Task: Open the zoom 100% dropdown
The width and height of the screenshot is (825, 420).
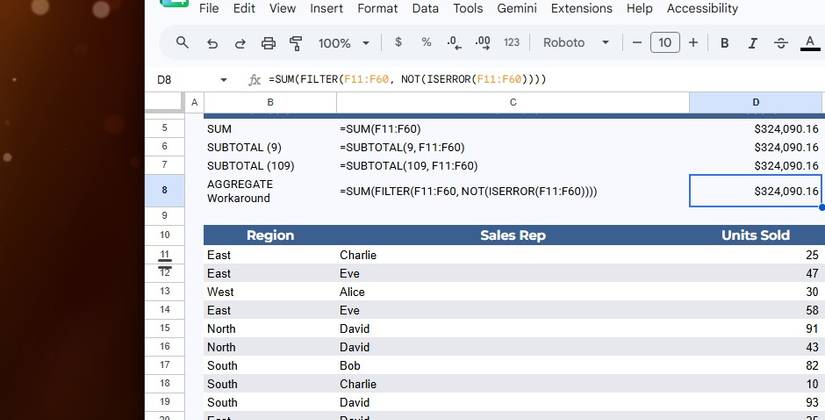Action: pos(344,43)
